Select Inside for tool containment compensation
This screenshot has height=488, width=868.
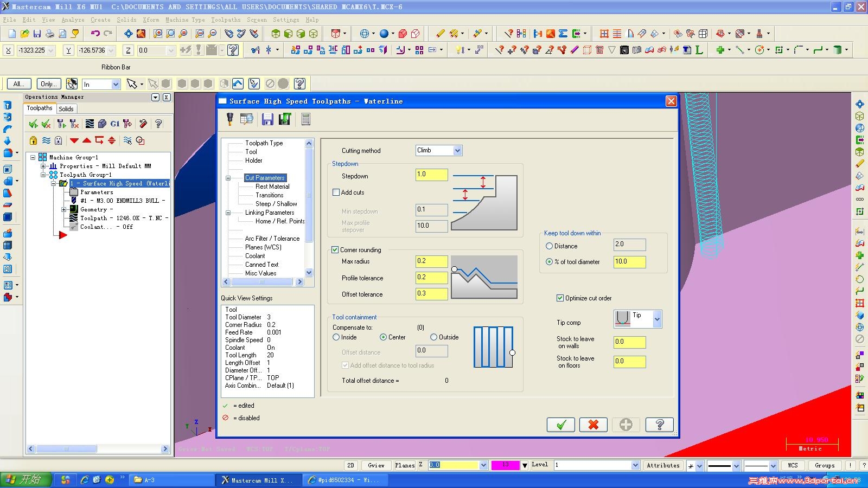336,337
